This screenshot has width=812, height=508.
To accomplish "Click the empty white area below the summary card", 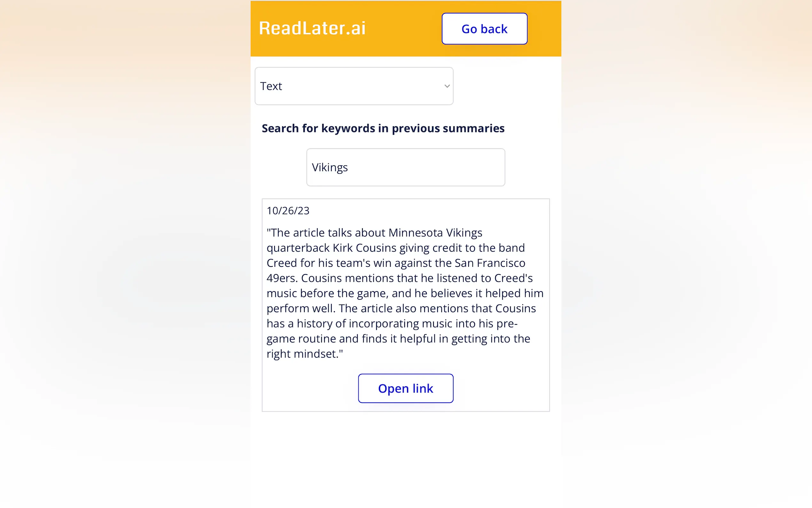I will coord(405,454).
